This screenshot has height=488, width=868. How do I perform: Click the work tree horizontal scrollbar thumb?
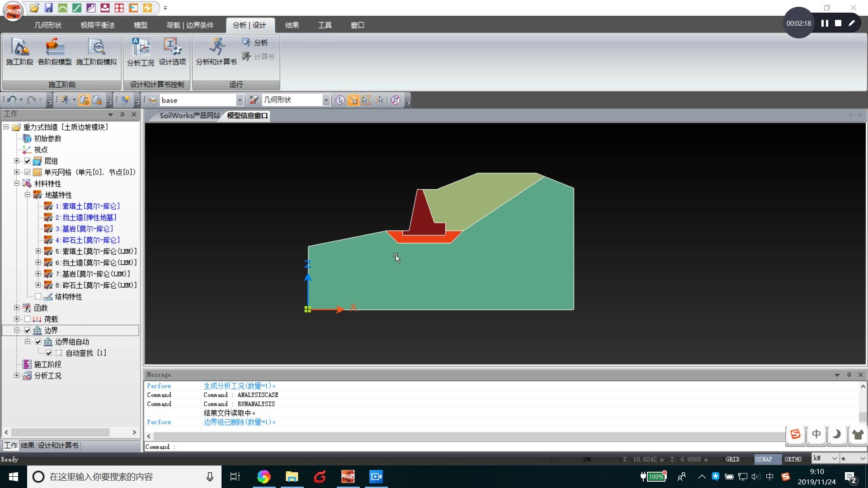[60, 432]
